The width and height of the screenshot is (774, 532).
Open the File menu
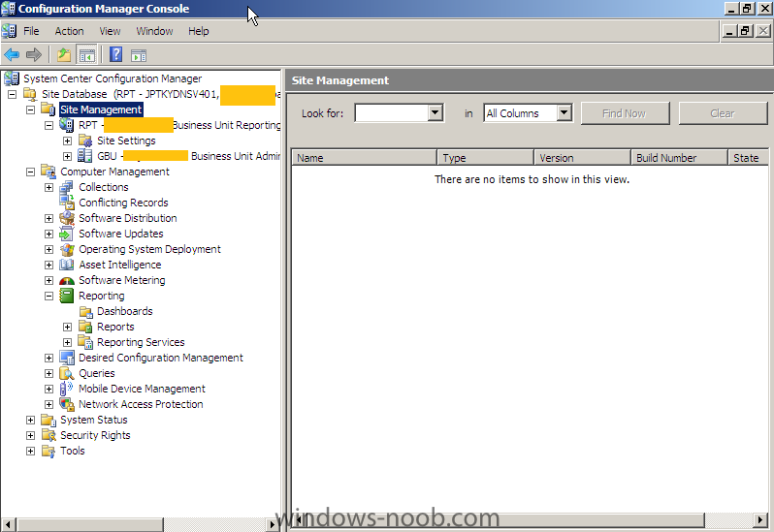click(x=31, y=31)
